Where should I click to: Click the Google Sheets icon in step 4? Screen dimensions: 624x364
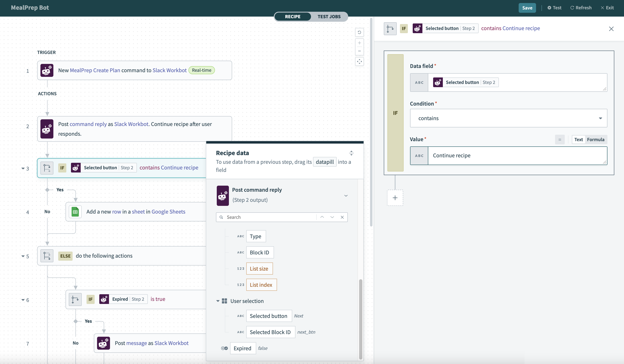pyautogui.click(x=75, y=212)
